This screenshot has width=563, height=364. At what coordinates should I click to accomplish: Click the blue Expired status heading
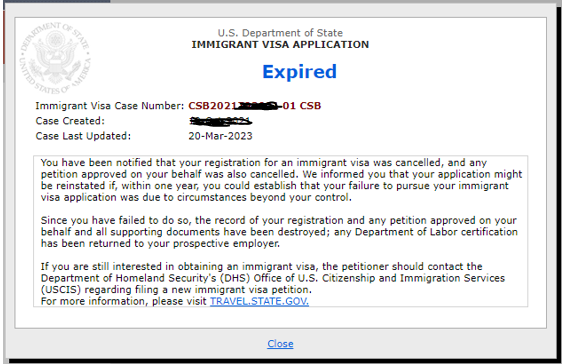(x=299, y=72)
